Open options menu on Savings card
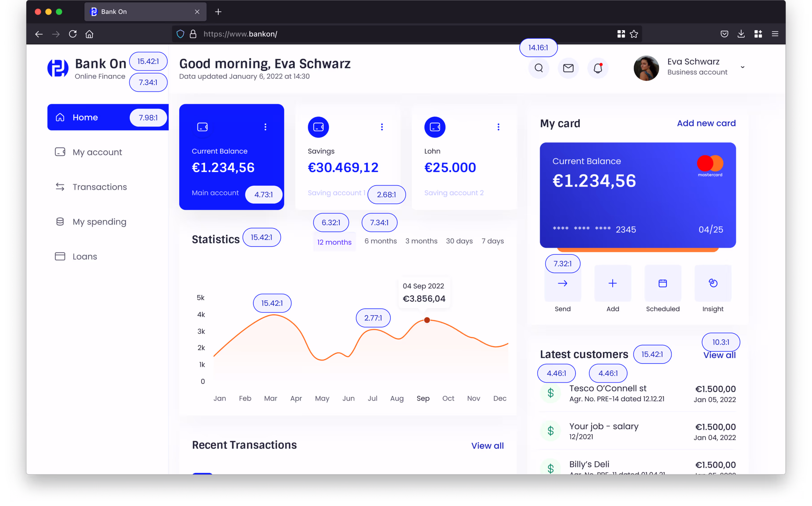The width and height of the screenshot is (812, 506). click(382, 127)
